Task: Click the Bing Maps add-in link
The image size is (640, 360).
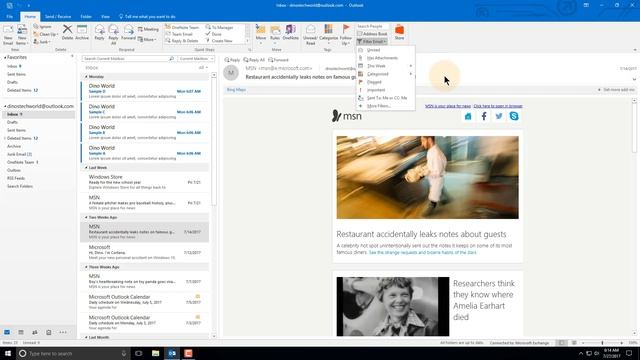Action: coord(236,89)
